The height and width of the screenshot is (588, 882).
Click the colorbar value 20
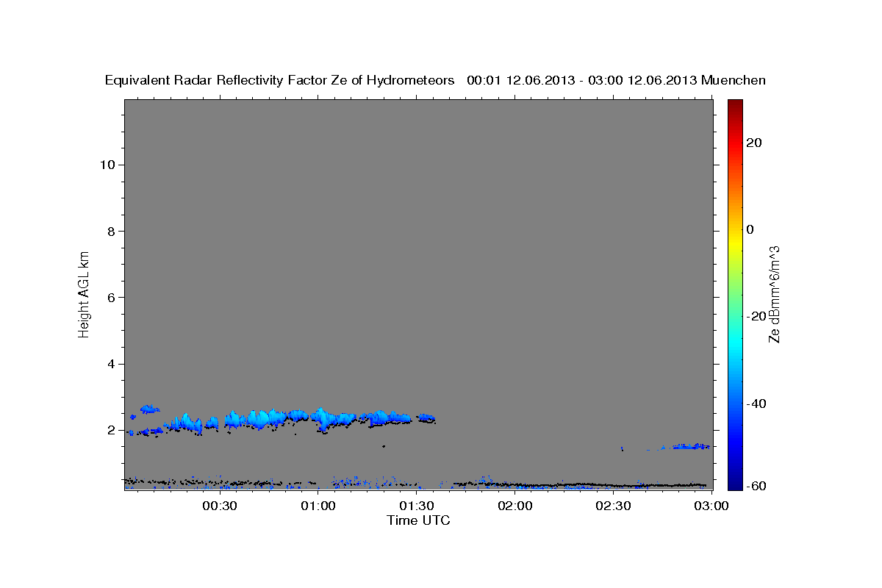coord(754,143)
